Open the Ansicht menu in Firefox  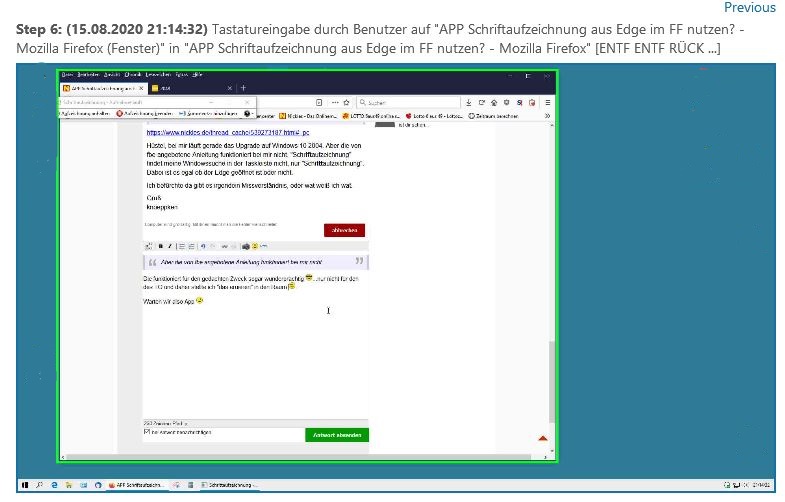point(112,75)
